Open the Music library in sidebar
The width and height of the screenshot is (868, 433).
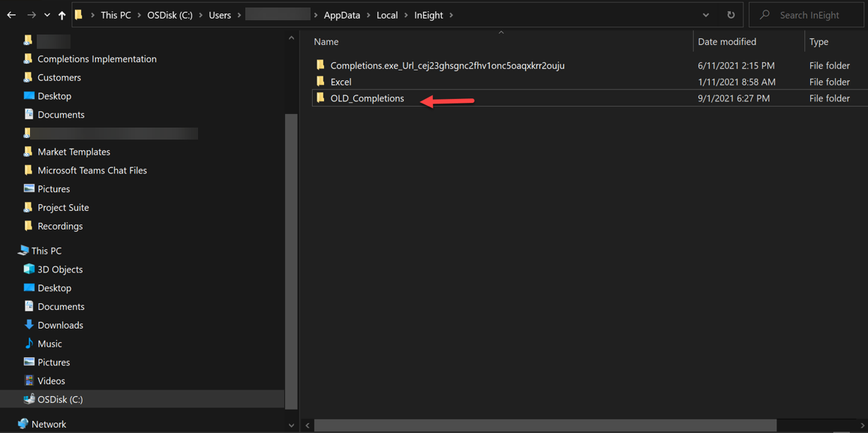point(50,344)
